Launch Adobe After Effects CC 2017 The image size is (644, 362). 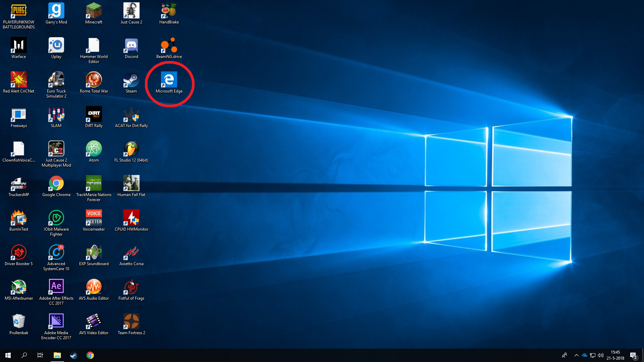tap(56, 286)
